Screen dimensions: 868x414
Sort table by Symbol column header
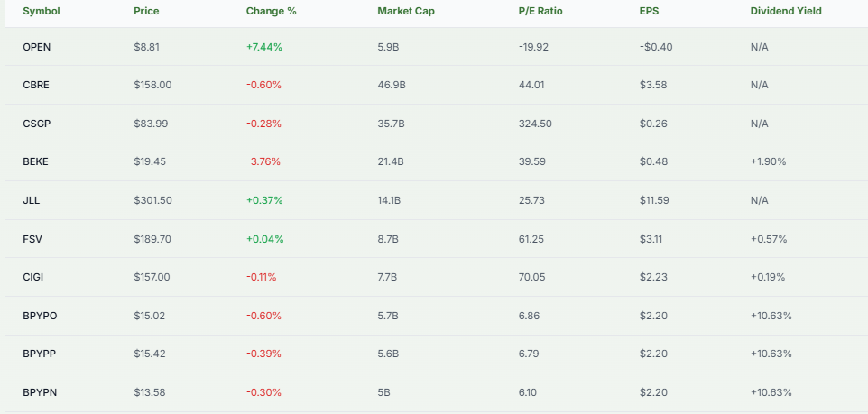pyautogui.click(x=41, y=11)
